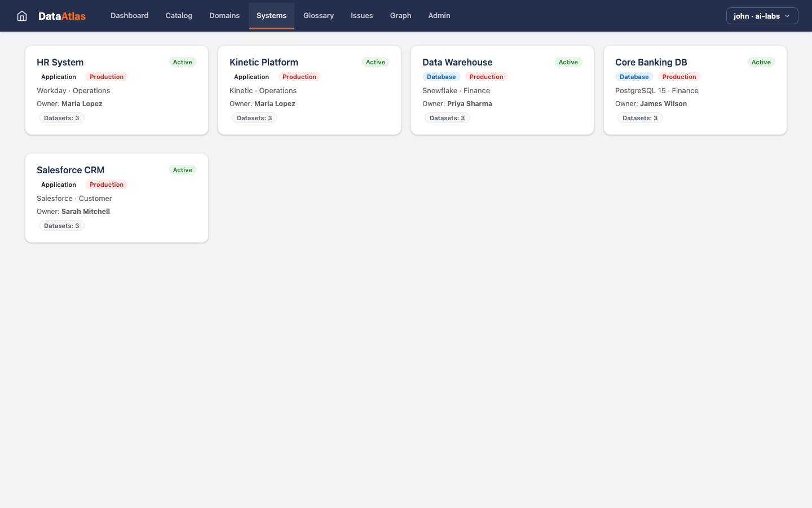Open the Admin section
812x508 pixels.
coord(439,15)
